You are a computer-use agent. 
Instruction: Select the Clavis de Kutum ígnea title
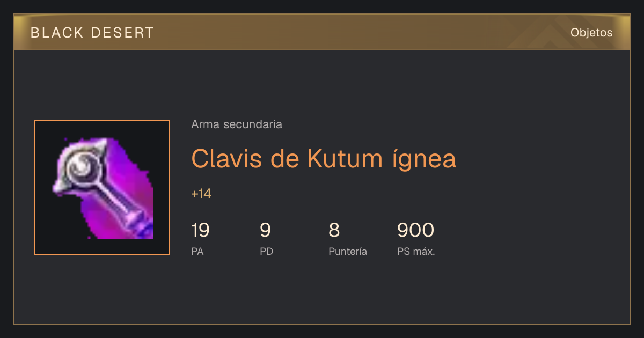pyautogui.click(x=324, y=158)
